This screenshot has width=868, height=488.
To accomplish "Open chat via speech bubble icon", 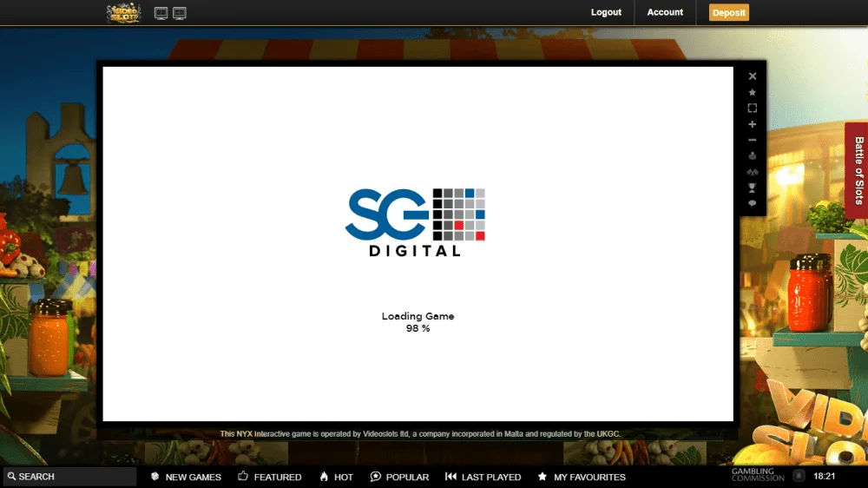I will [753, 203].
